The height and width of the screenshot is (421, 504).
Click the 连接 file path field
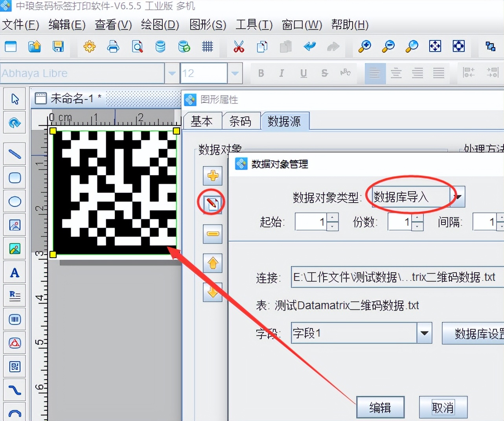(x=397, y=277)
